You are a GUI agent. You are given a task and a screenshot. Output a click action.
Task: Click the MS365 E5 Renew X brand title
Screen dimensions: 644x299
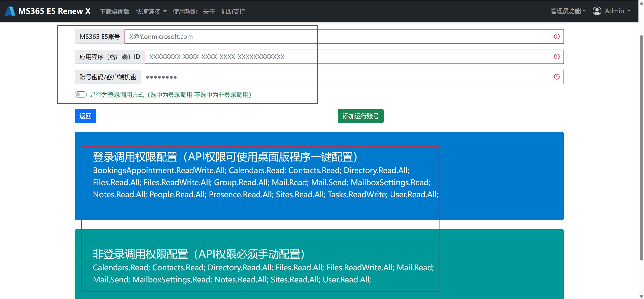click(x=54, y=11)
